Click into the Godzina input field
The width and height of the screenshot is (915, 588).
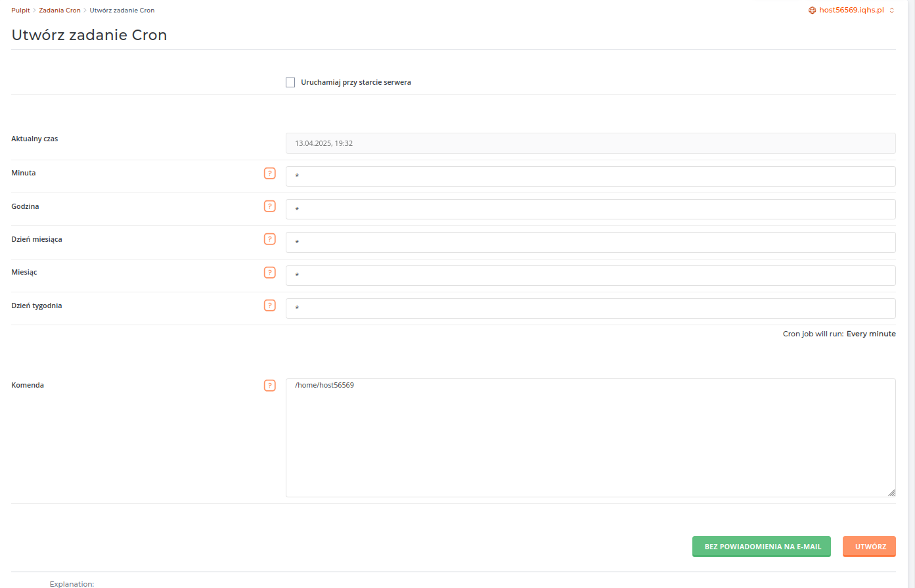click(590, 210)
